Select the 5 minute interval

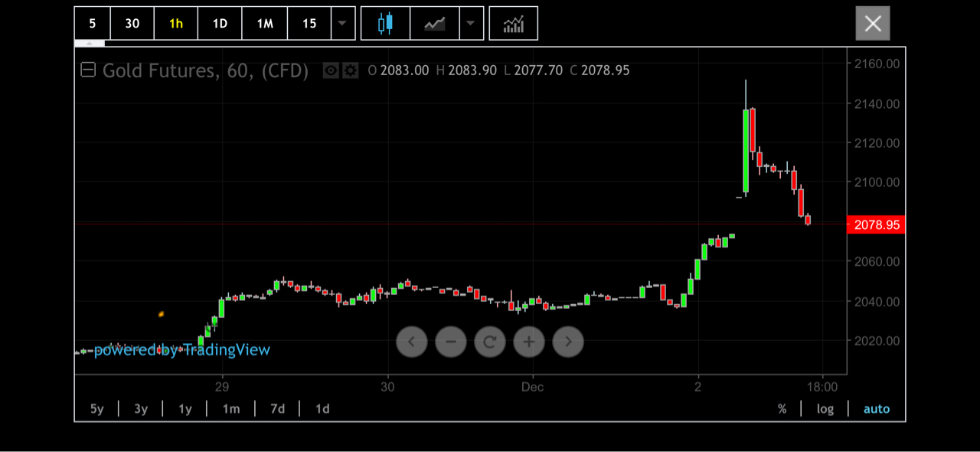(x=93, y=23)
